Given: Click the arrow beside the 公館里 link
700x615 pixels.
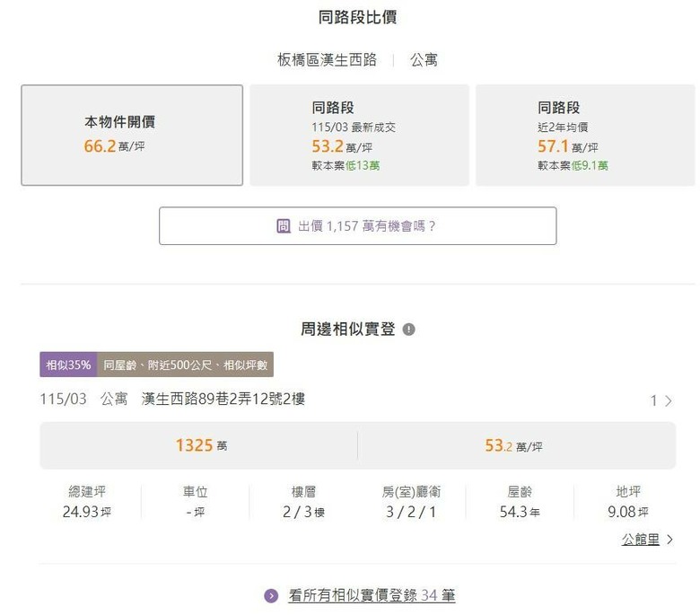Looking at the screenshot, I should coord(669,540).
